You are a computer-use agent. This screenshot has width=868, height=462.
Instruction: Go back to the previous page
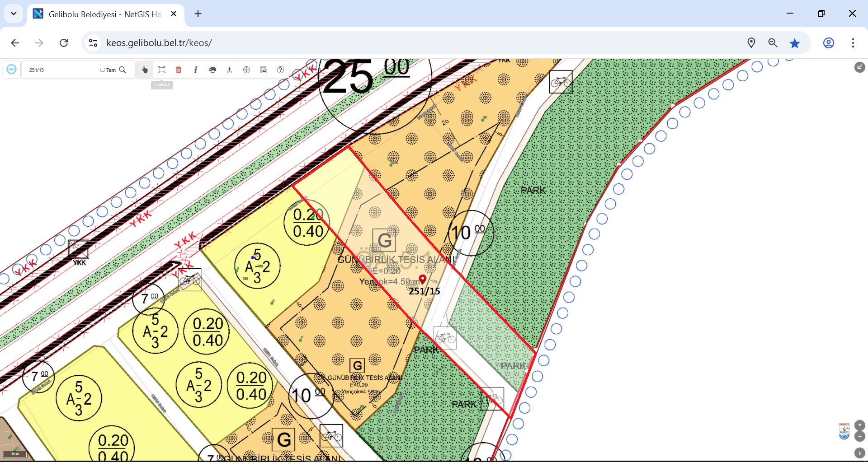pos(15,43)
